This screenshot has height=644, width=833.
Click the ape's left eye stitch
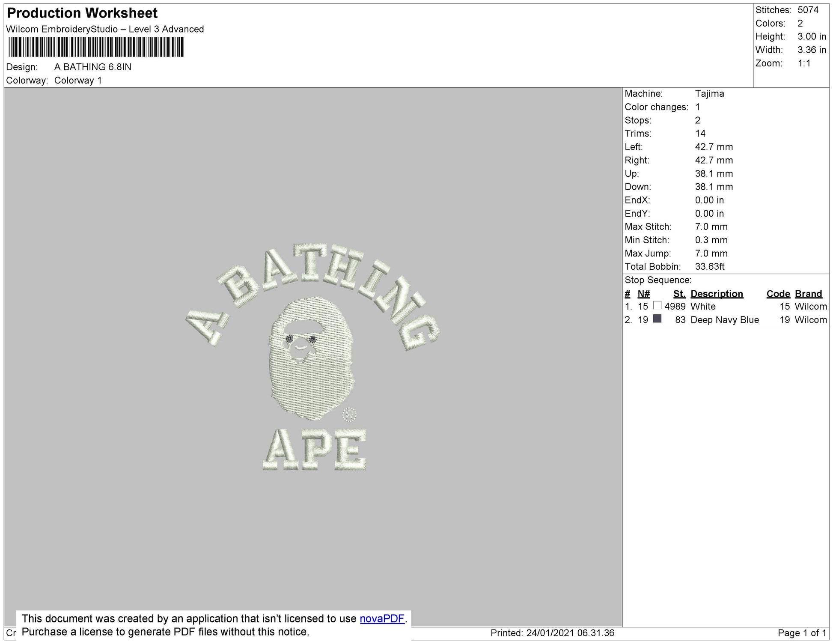click(x=289, y=339)
